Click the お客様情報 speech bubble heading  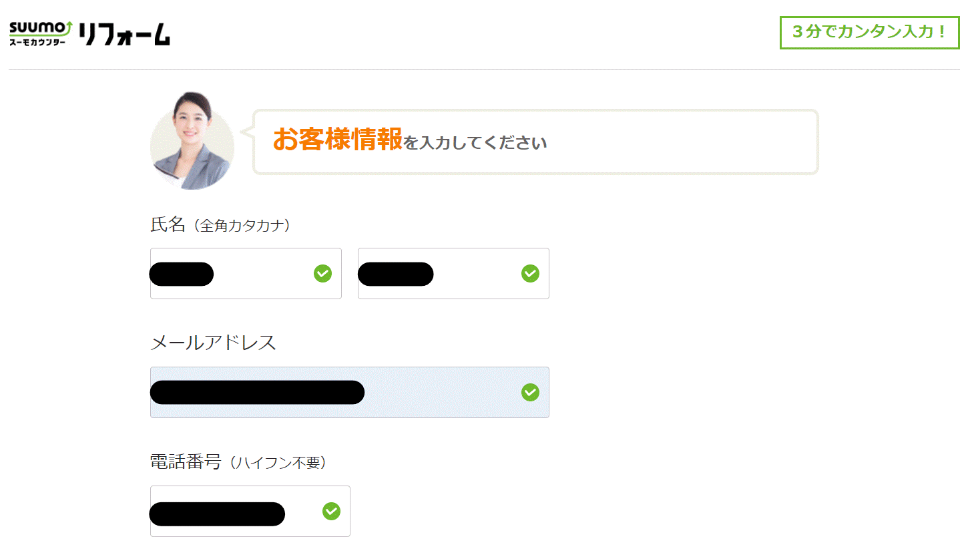(338, 140)
